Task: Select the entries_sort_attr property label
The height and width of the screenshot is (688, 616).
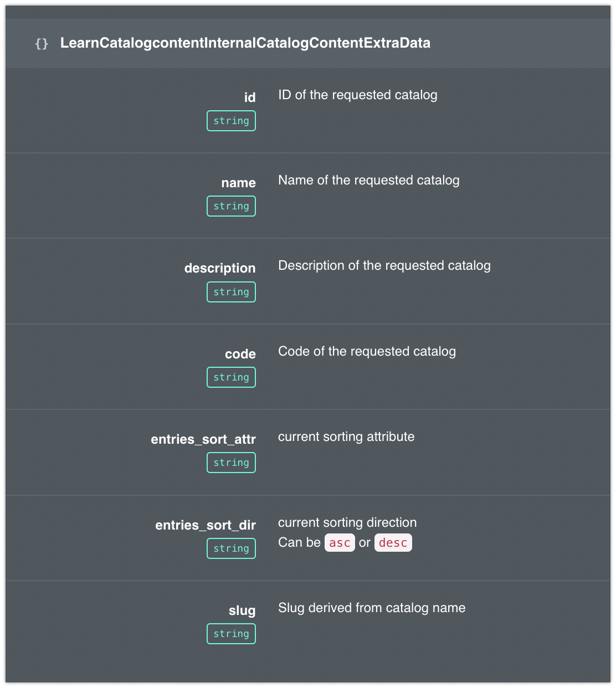Action: point(203,439)
